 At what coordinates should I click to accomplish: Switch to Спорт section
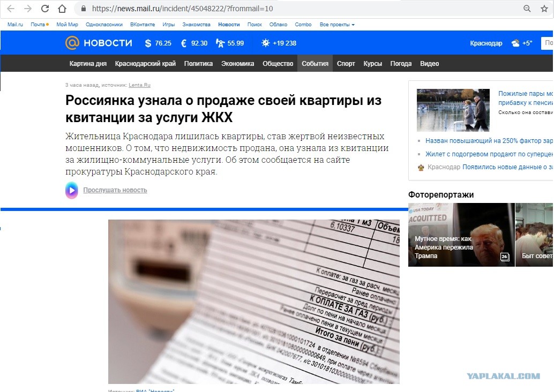(346, 64)
